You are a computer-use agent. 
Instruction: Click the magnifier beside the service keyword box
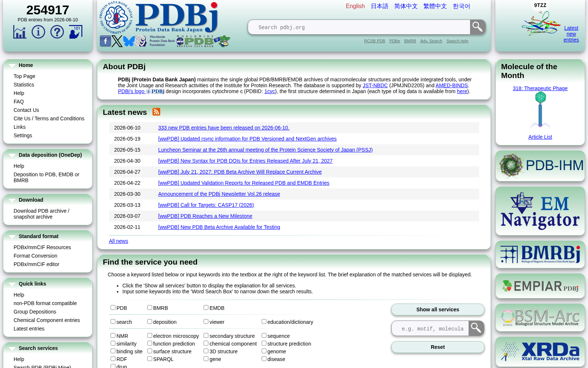[476, 328]
